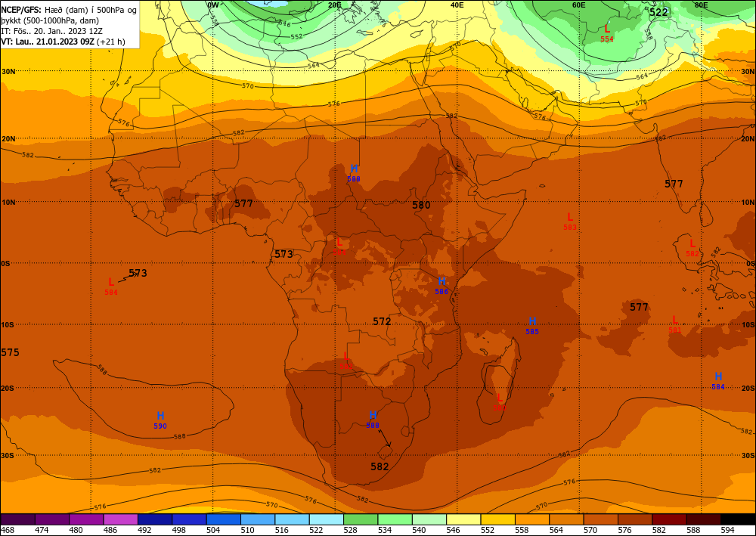Image resolution: width=756 pixels, height=536 pixels.
Task: Click the legend number '498'
Action: [x=179, y=530]
